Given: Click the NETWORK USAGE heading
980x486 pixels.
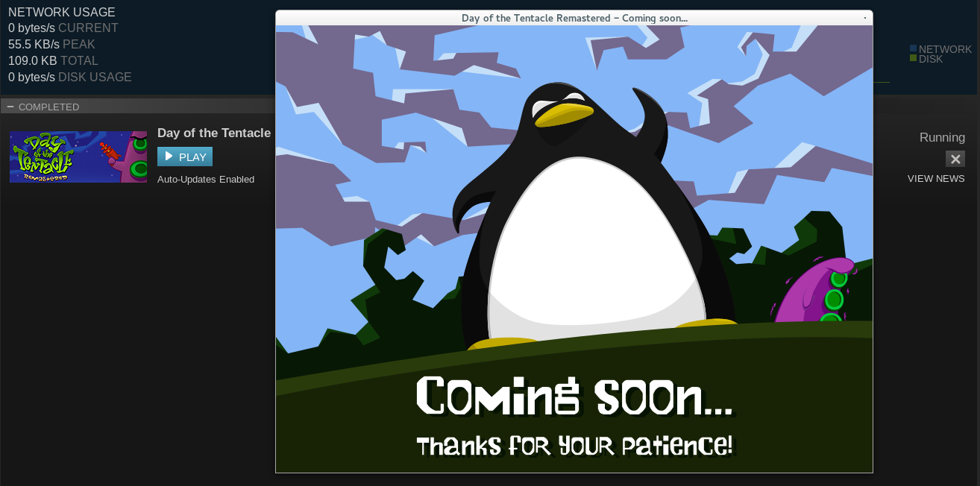Looking at the screenshot, I should (62, 12).
